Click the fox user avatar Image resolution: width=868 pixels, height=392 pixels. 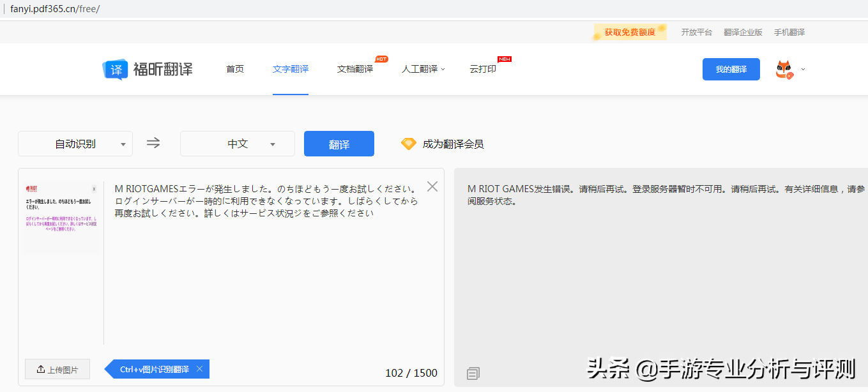784,69
